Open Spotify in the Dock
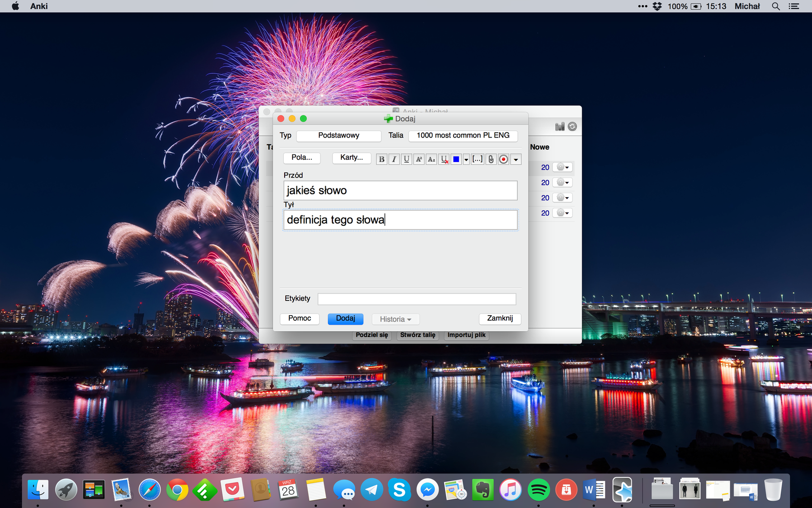The width and height of the screenshot is (812, 508). [x=538, y=490]
